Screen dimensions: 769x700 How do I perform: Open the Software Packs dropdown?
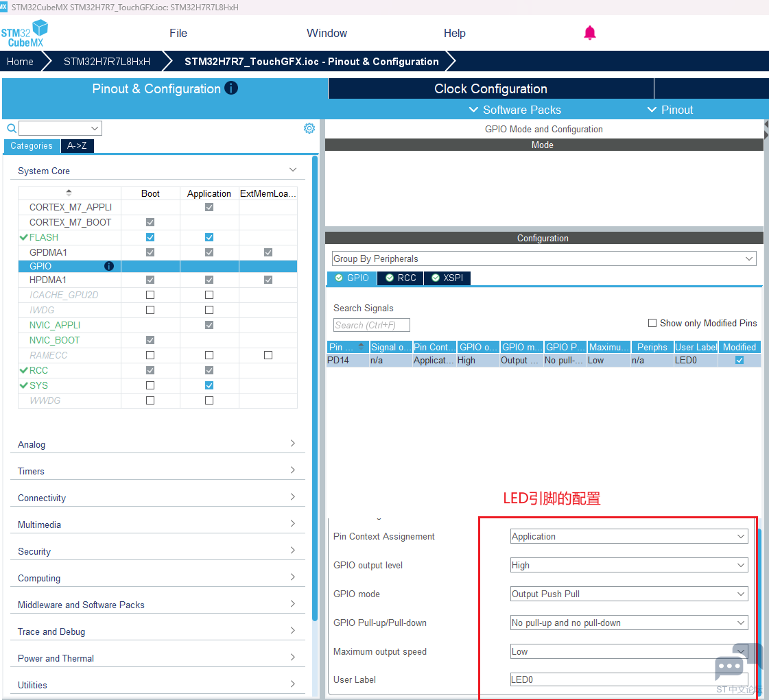point(515,110)
